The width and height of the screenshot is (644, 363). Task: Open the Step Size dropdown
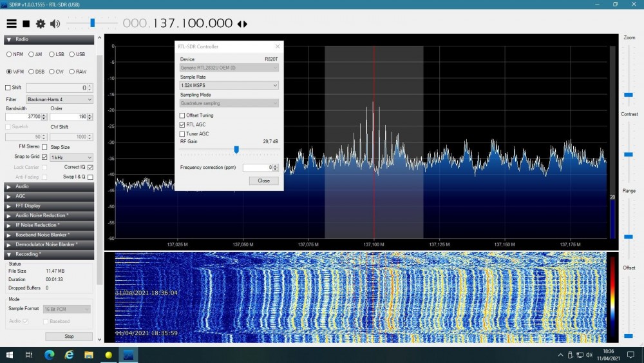click(x=71, y=157)
